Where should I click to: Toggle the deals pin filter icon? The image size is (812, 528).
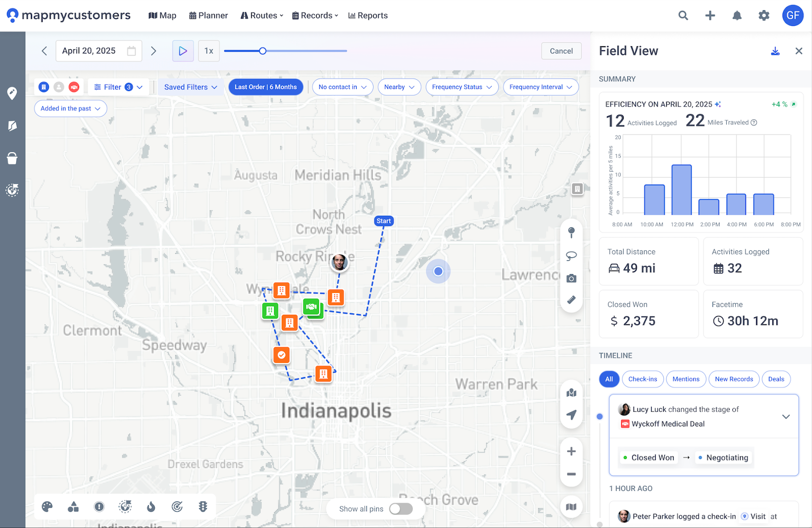[74, 87]
